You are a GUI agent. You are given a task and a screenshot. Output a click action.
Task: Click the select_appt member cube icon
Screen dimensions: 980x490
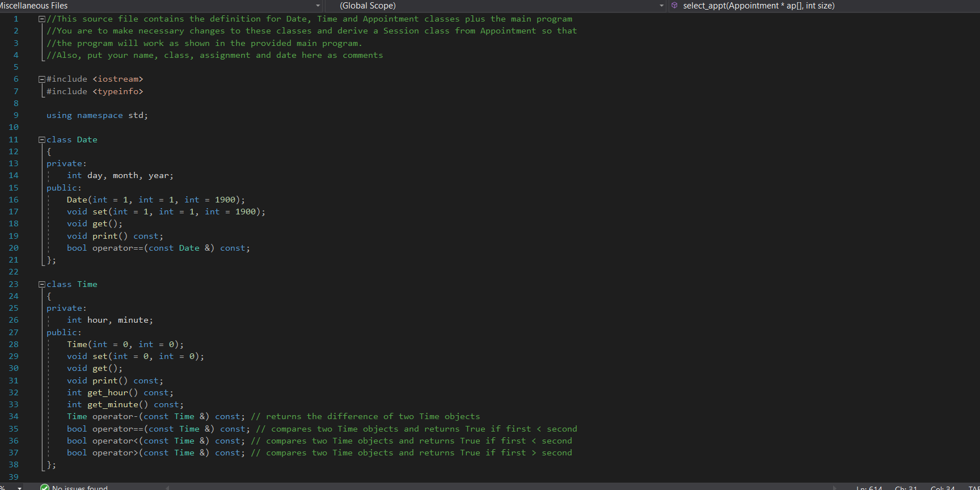point(674,6)
